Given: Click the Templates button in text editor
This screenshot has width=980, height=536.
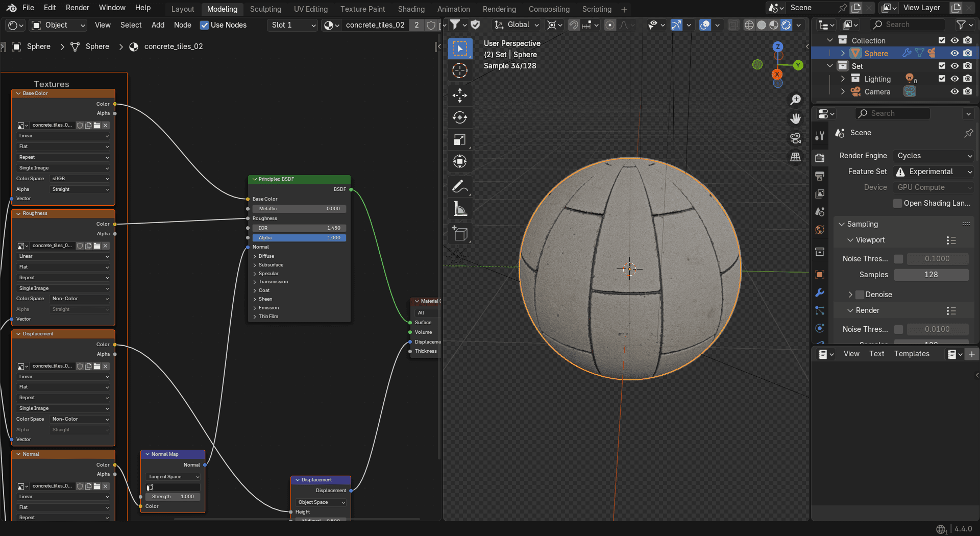Looking at the screenshot, I should tap(912, 354).
